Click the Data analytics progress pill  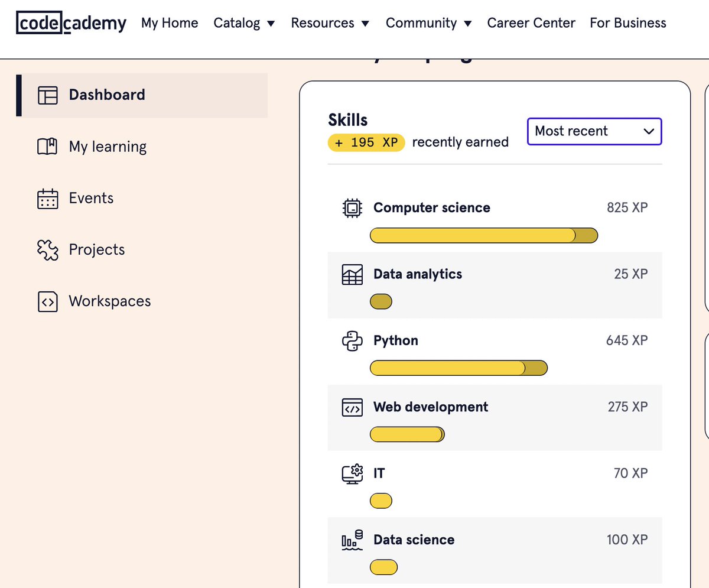(x=381, y=302)
